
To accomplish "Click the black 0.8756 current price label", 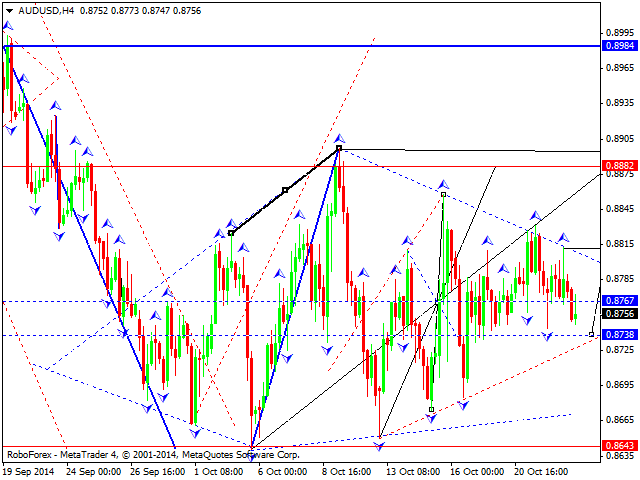I will tap(620, 313).
